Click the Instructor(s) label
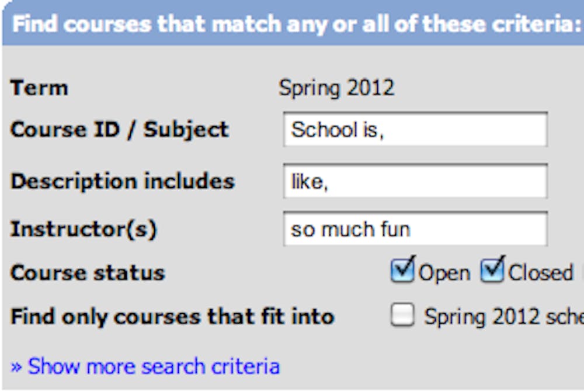The width and height of the screenshot is (584, 392). 84,229
